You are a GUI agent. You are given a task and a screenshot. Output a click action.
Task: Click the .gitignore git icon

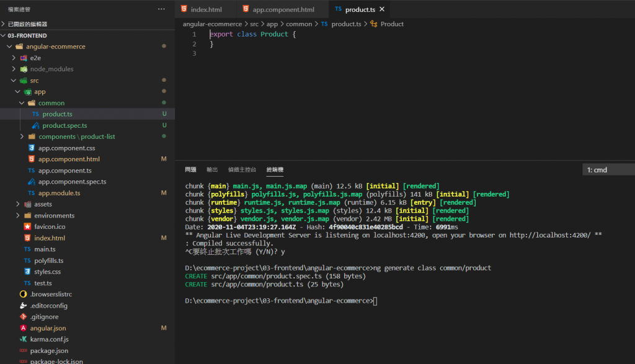click(24, 317)
